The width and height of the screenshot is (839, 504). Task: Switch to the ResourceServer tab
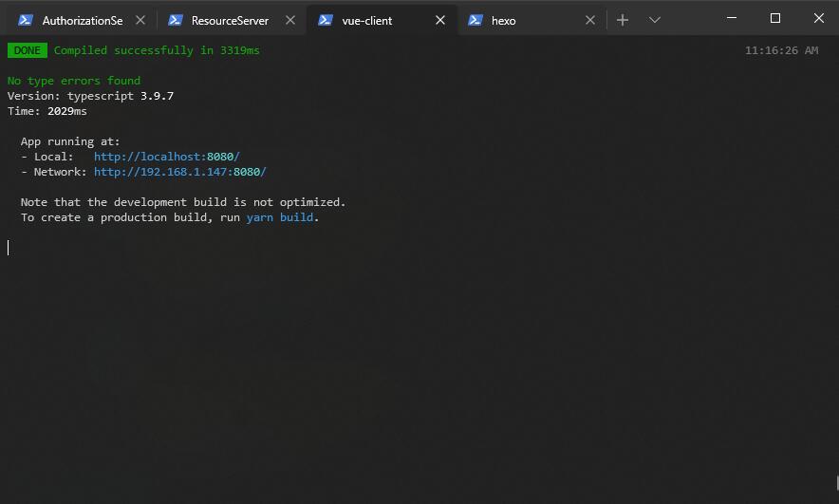coord(232,20)
